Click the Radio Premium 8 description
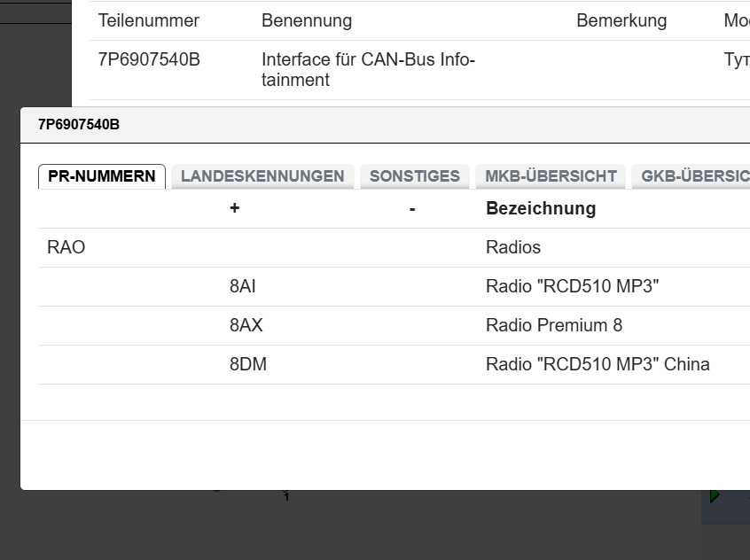The width and height of the screenshot is (750, 560). [554, 326]
